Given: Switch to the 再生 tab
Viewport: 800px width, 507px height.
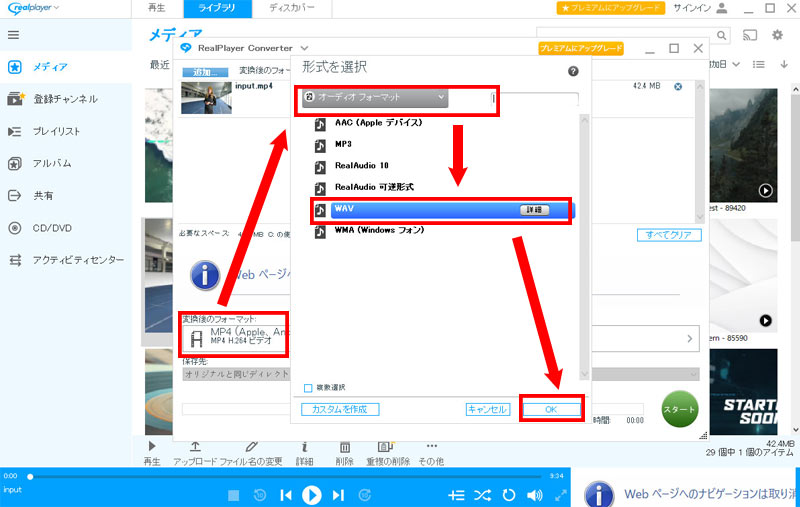Looking at the screenshot, I should (157, 8).
